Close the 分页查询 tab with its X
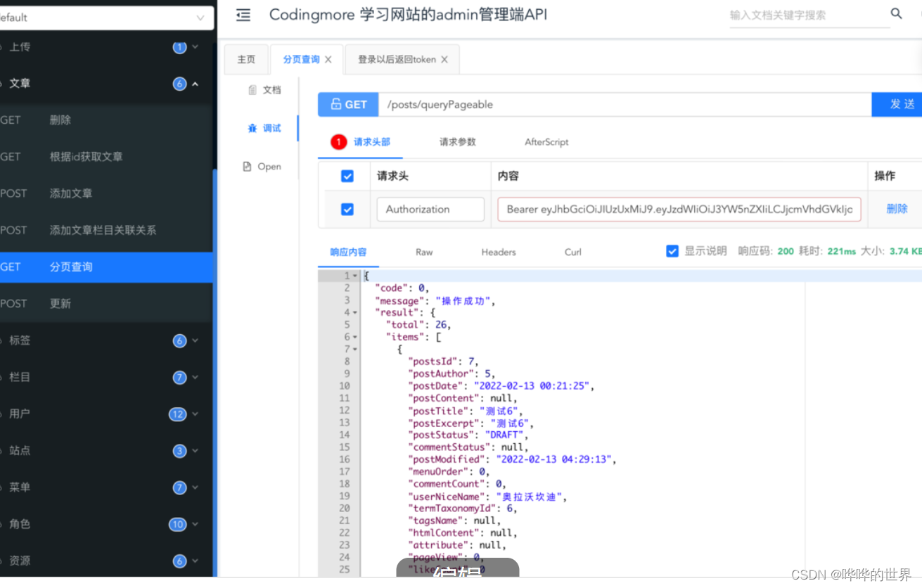Image resolution: width=922 pixels, height=588 pixels. pos(328,60)
